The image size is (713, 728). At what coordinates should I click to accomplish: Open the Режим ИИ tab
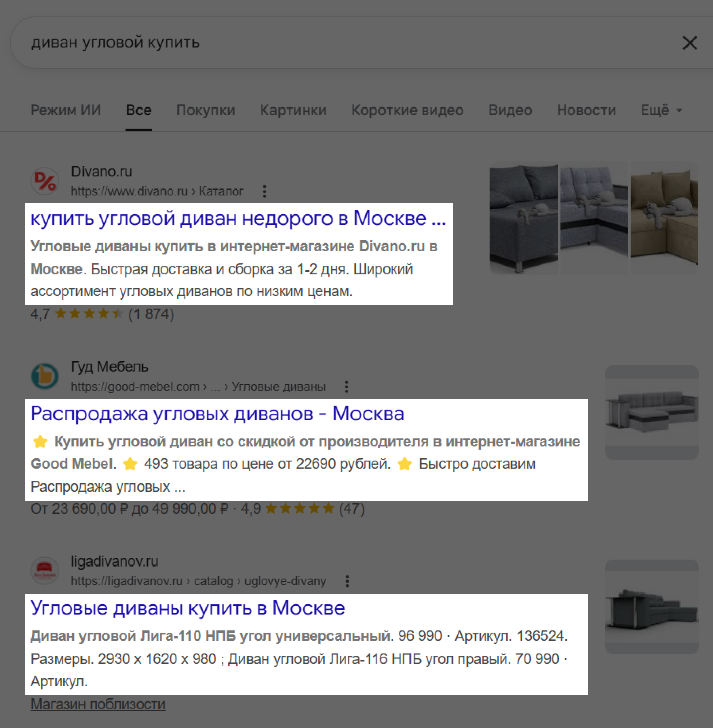point(66,110)
